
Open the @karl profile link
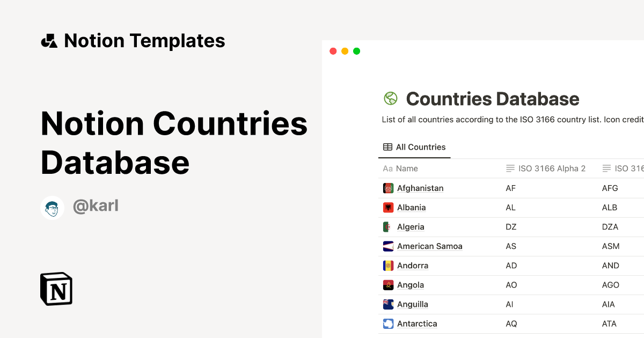pos(96,205)
